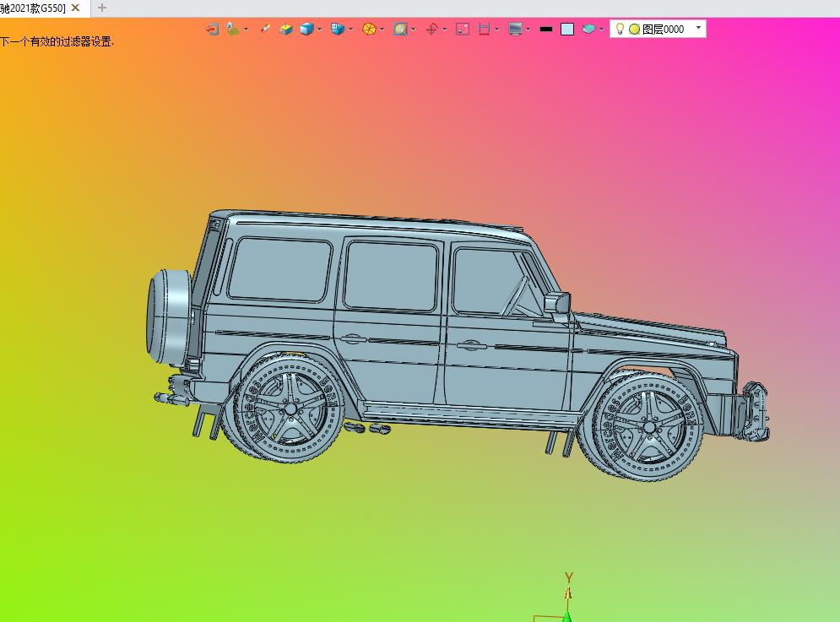This screenshot has height=622, width=840.
Task: Click the framed fit-view icon
Action: (x=400, y=29)
